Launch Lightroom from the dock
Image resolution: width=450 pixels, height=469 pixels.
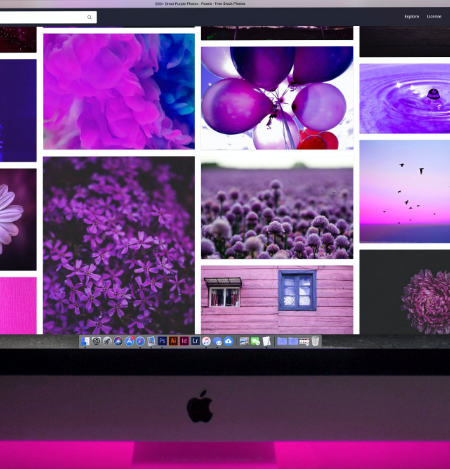click(195, 341)
